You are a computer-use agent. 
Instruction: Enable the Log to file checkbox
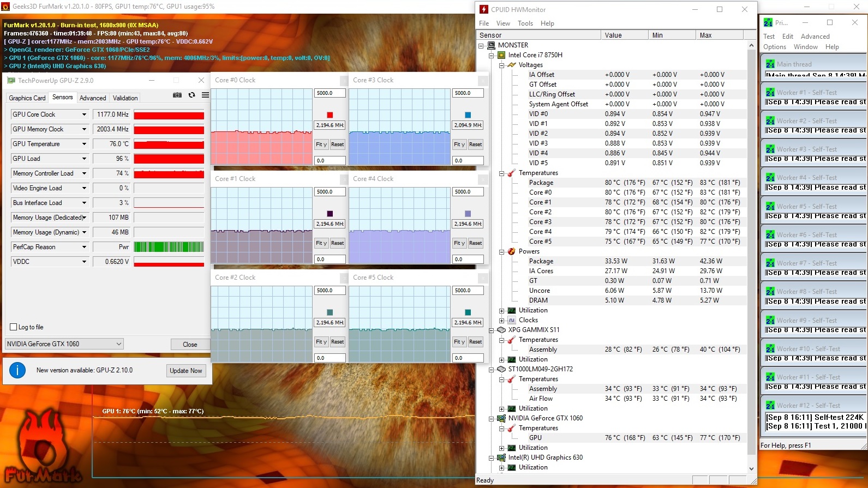pos(14,327)
